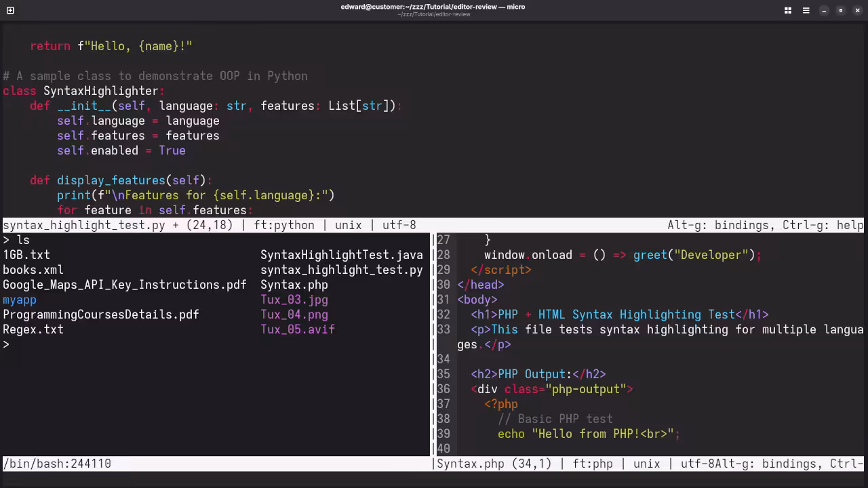Screen dimensions: 868x488
Task: Close the terminal window
Action: tap(858, 10)
